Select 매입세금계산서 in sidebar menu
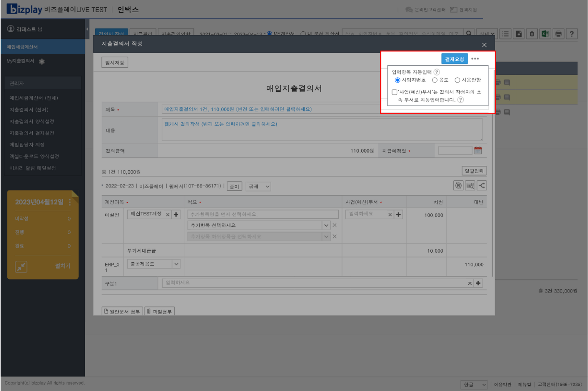This screenshot has width=588, height=391. [x=22, y=47]
